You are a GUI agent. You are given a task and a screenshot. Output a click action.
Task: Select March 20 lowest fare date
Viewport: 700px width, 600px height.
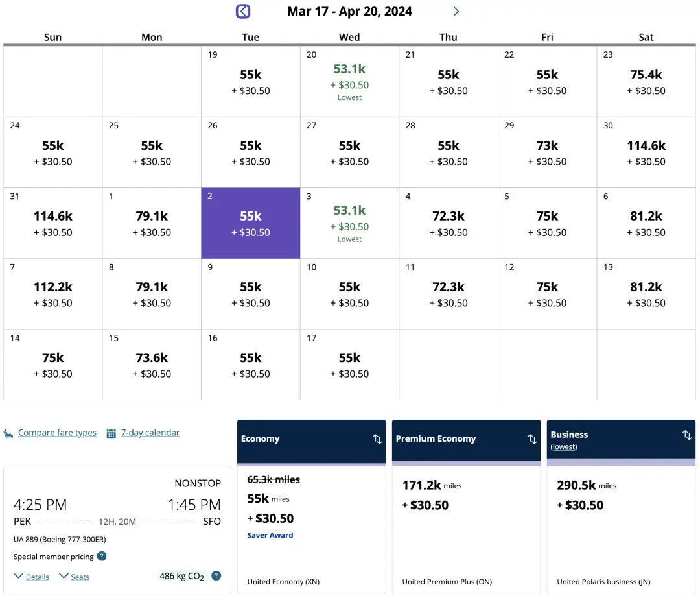pyautogui.click(x=349, y=81)
